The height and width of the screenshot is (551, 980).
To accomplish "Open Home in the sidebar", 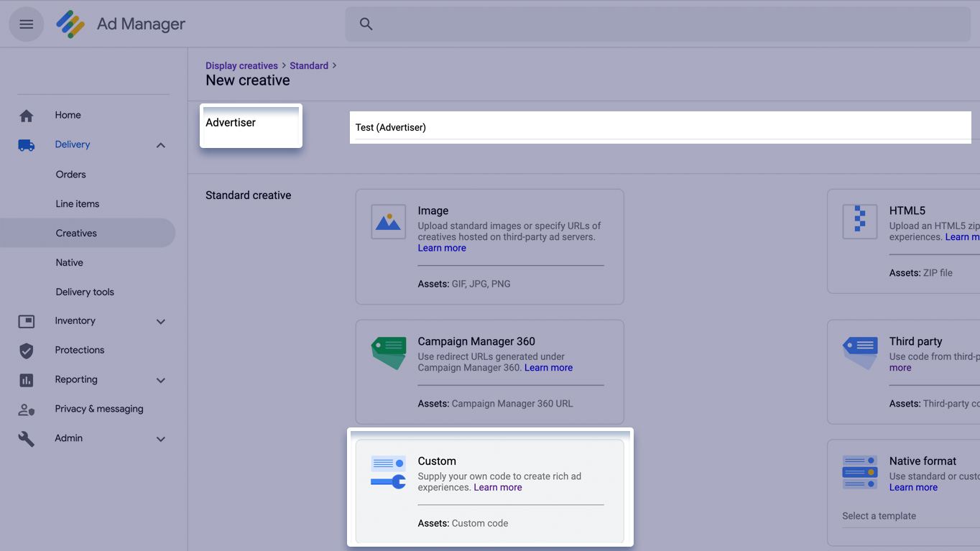I will [68, 115].
